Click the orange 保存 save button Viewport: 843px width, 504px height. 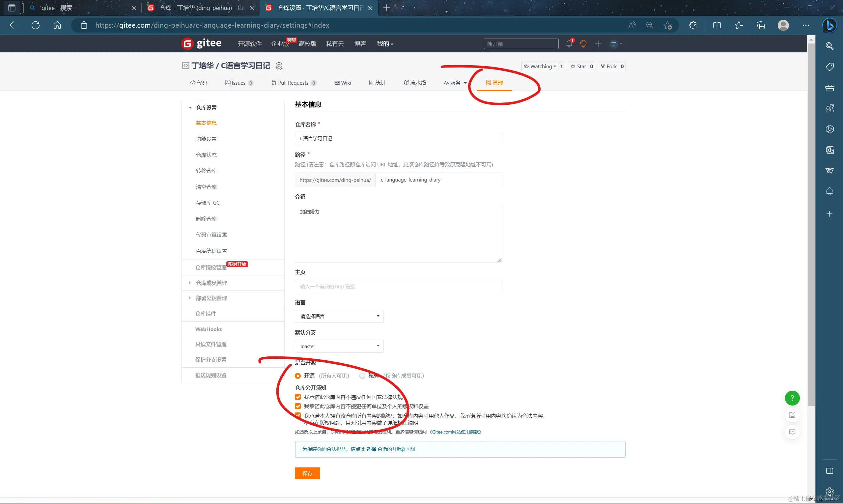307,473
